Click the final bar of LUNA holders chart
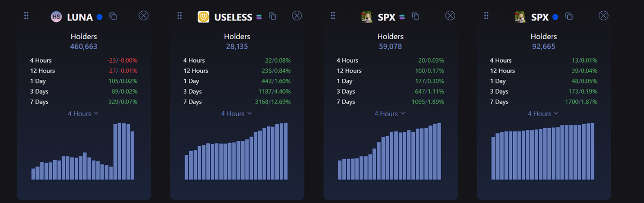Screen dimensions: 644x203 (133, 155)
